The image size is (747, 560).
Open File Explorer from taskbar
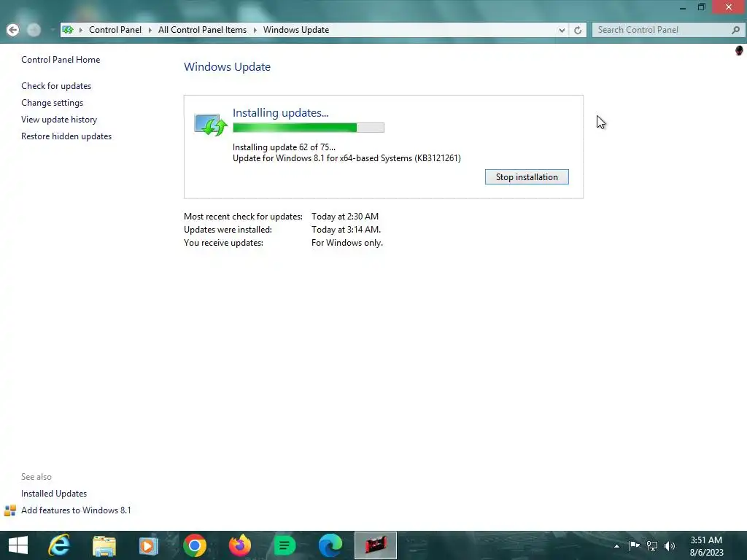tap(104, 545)
